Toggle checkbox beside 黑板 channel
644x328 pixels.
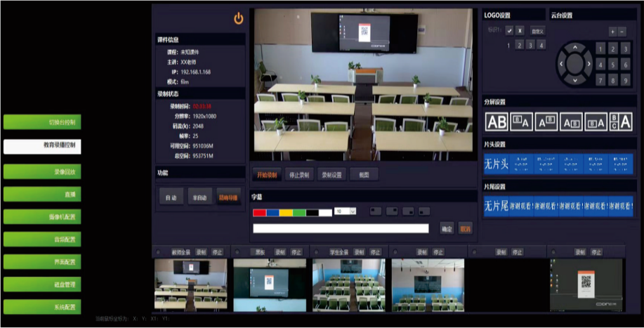pos(238,251)
